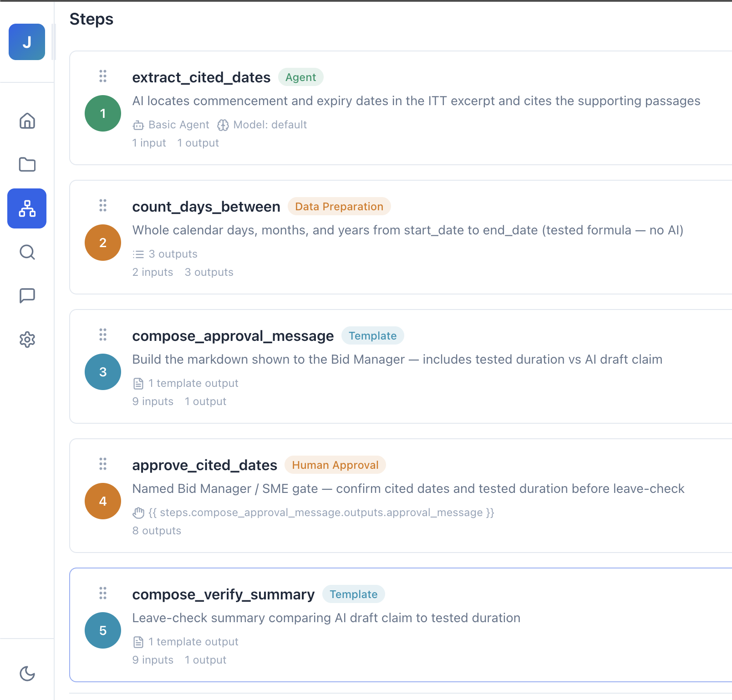
Task: Click the Steps heading
Action: click(91, 19)
